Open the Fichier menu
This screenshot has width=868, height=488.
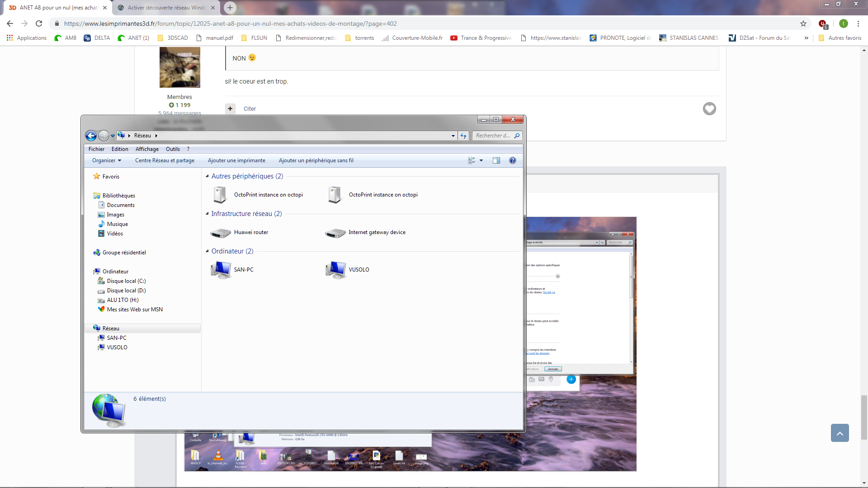tap(96, 149)
